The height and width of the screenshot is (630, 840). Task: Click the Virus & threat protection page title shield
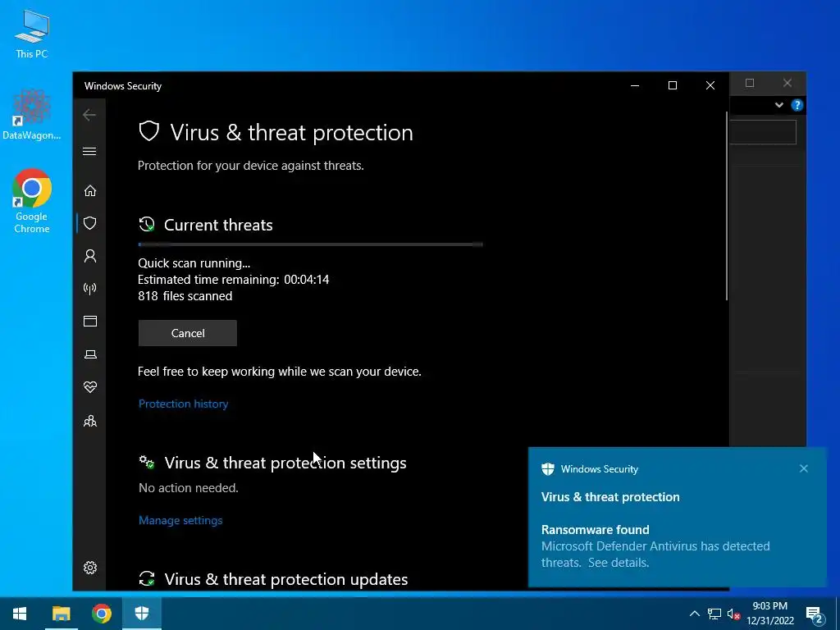[x=149, y=131]
